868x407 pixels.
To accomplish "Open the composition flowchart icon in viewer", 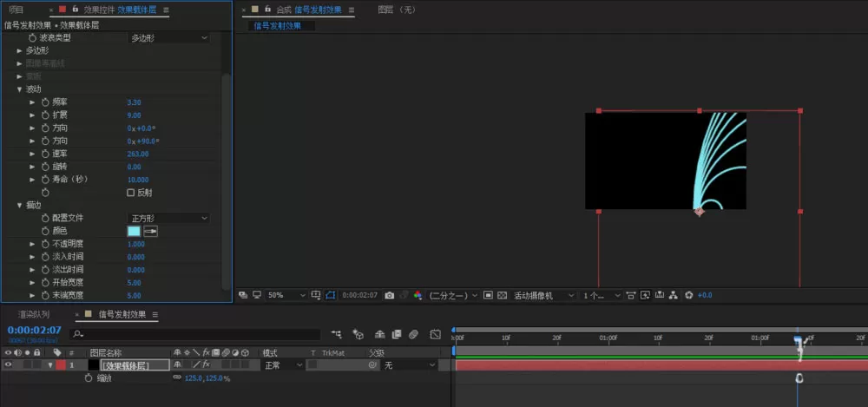I will [x=674, y=296].
